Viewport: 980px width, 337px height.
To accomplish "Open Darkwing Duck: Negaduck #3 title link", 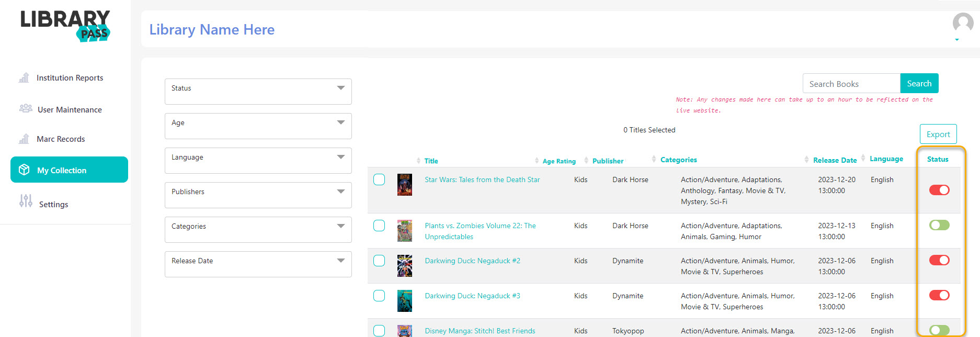I will pos(472,296).
